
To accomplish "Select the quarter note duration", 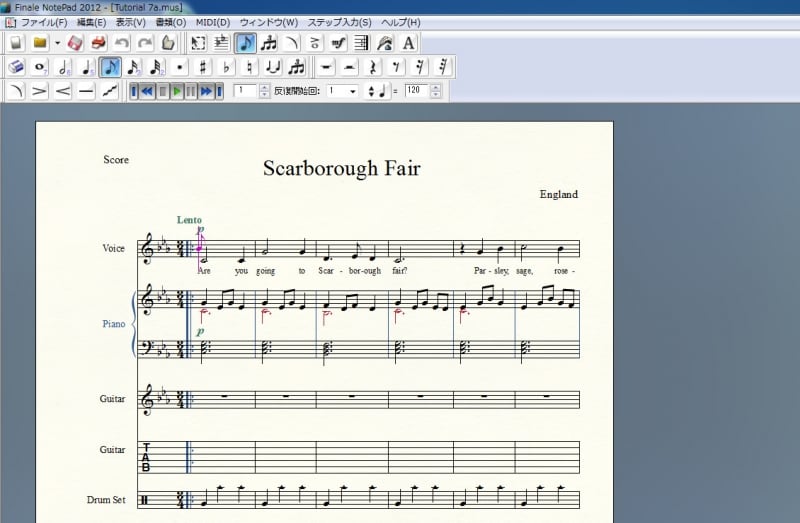I will (87, 67).
